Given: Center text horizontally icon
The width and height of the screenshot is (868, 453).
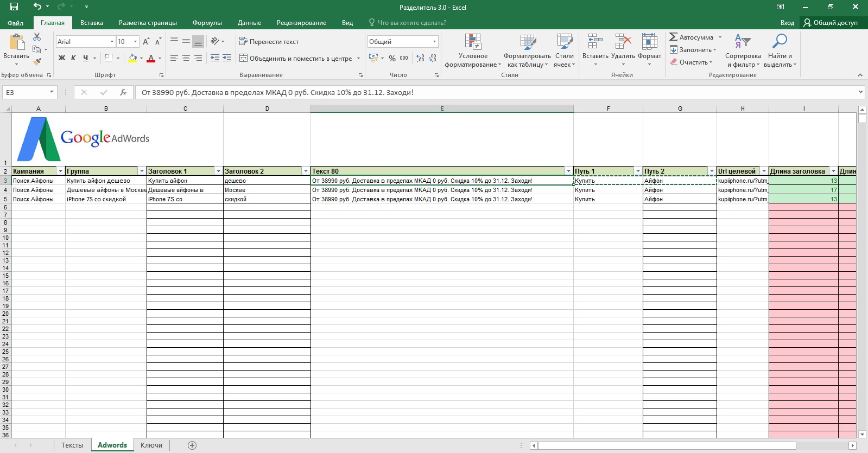Looking at the screenshot, I should pyautogui.click(x=186, y=58).
